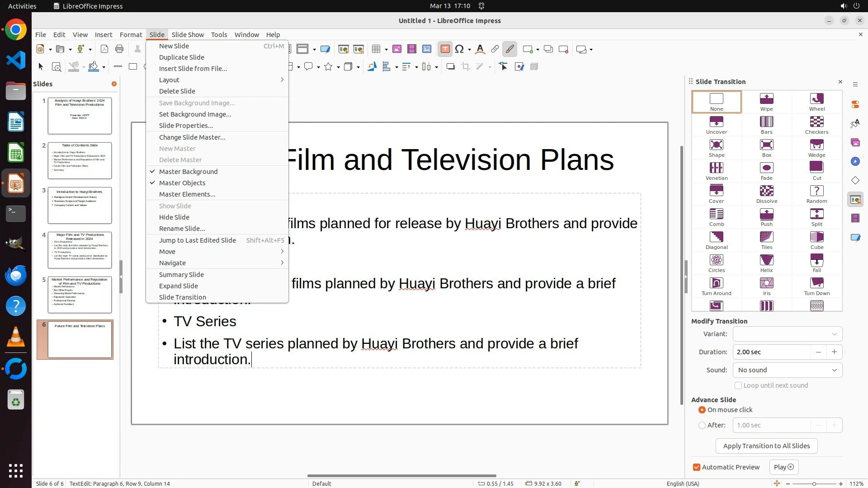868x488 pixels.
Task: Click the Special Character omega icon
Action: click(459, 49)
